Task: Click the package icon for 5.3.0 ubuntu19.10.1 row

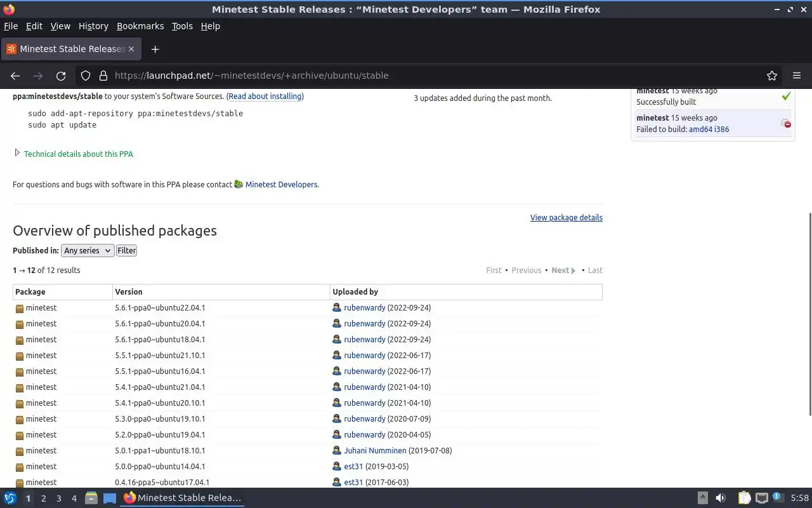Action: click(20, 419)
